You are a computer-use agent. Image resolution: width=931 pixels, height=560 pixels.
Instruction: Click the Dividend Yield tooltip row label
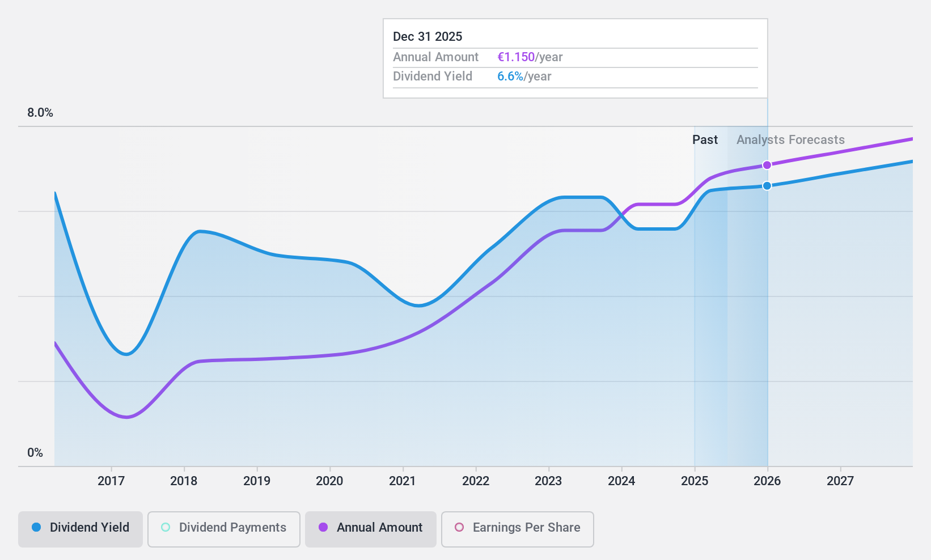click(x=433, y=77)
